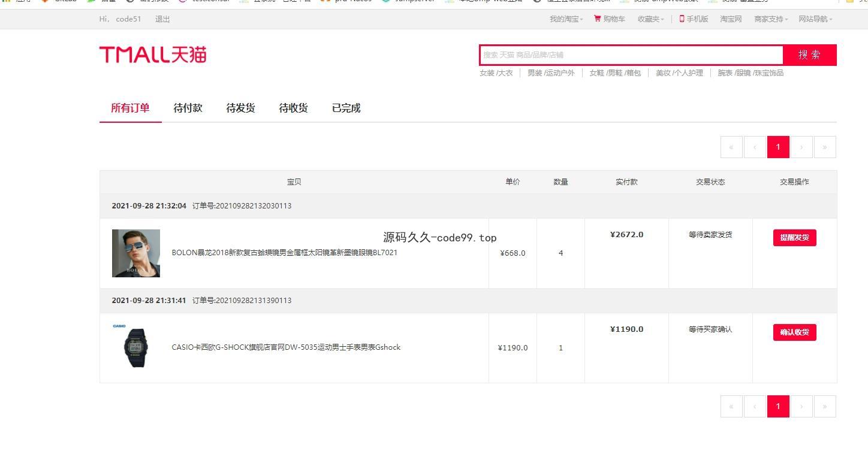Click the bold ¥1190.0 in 实付款 column
Screen dimensions: 868x463
(626, 329)
